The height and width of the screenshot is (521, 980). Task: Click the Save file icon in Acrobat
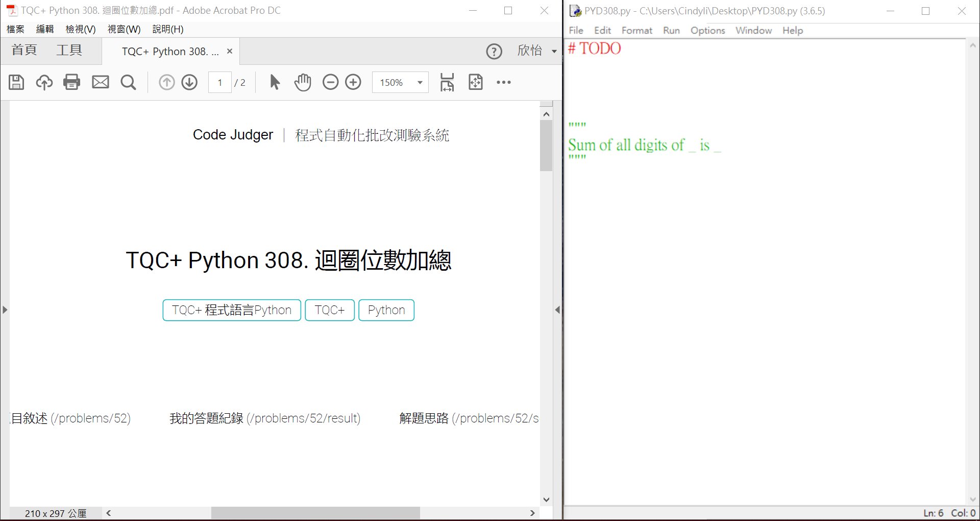coord(16,82)
